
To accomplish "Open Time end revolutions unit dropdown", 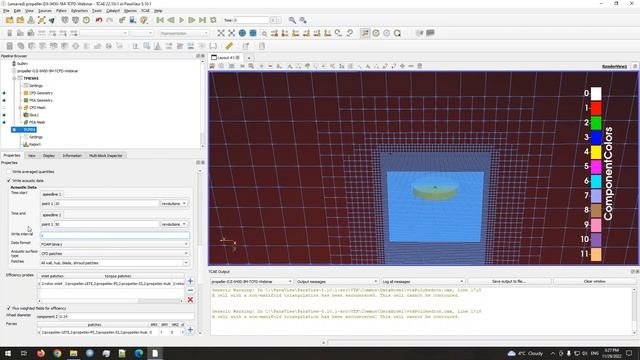I will click(x=174, y=224).
